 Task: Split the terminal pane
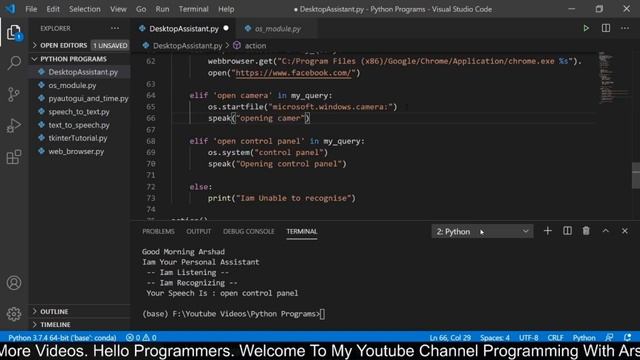[x=567, y=231]
